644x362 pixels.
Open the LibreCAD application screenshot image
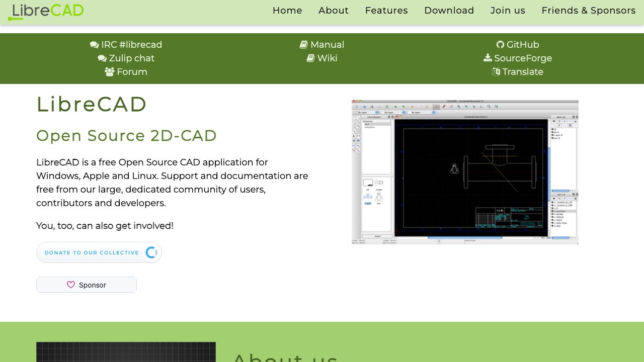(465, 172)
